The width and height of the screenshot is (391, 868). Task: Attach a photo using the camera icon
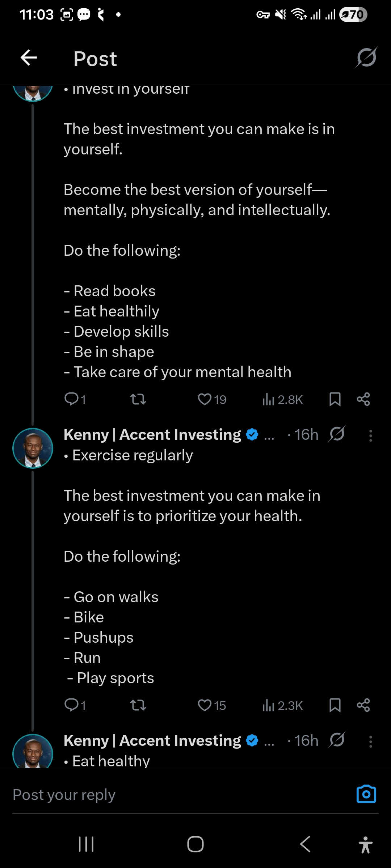point(366,795)
